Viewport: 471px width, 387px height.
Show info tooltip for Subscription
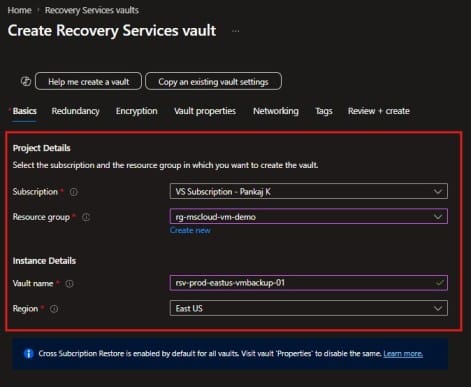tap(74, 192)
